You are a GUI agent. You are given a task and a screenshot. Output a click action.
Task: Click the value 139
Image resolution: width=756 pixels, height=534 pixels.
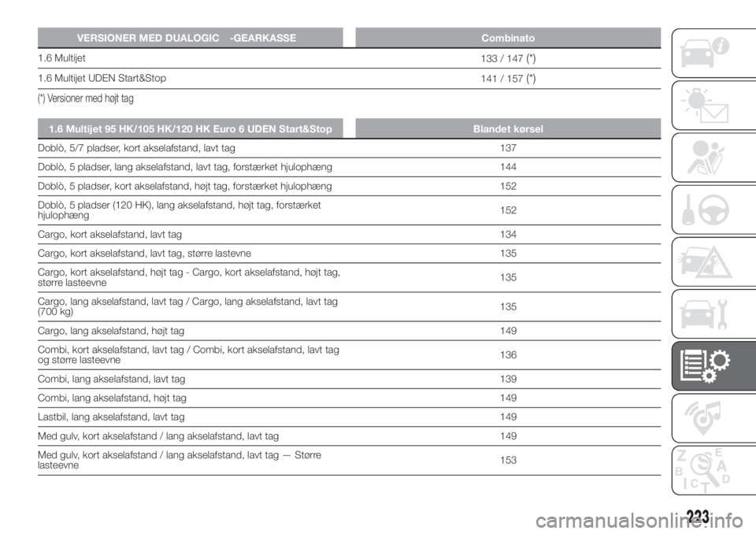508,379
